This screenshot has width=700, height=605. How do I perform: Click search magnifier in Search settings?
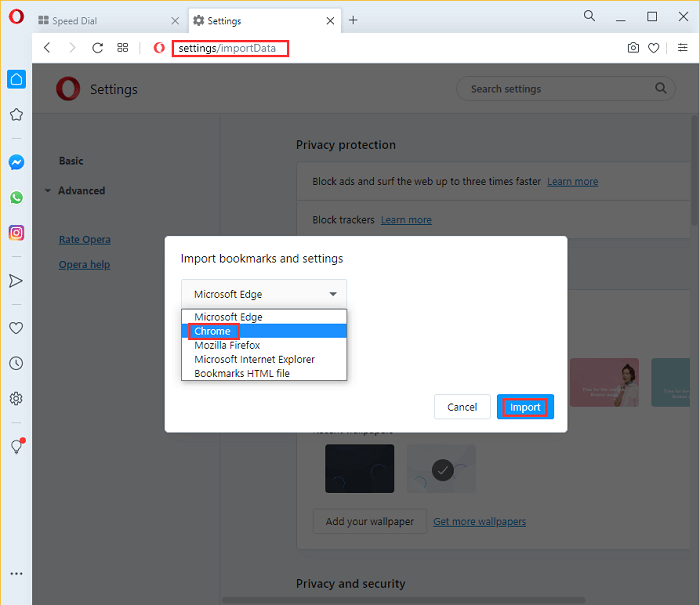tap(661, 88)
